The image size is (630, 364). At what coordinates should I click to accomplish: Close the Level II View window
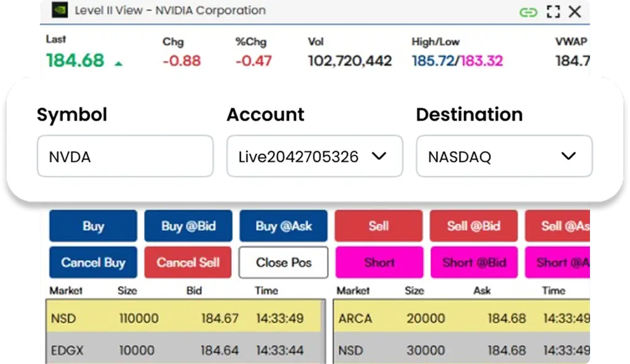pyautogui.click(x=575, y=12)
